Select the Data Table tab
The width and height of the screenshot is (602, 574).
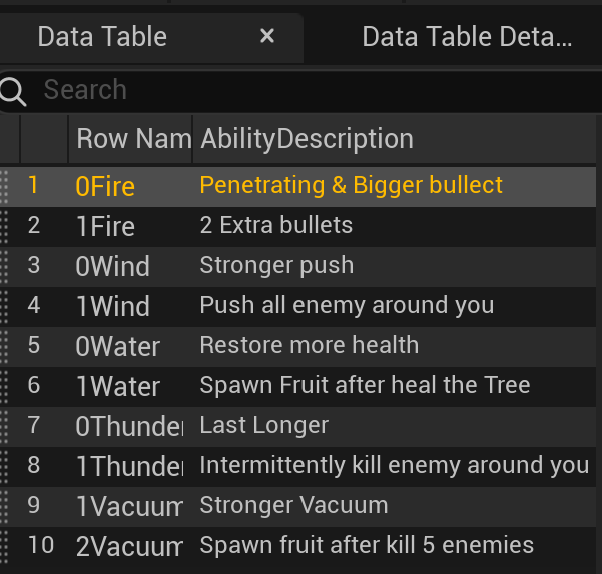coord(102,38)
